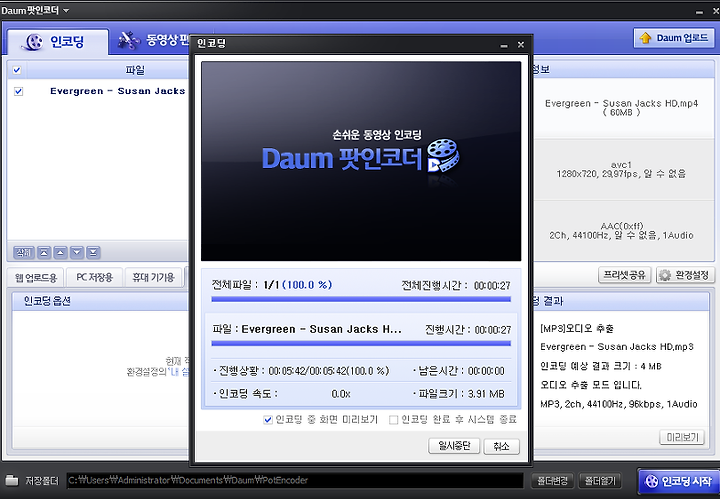Click the 전체진행시간 00:00:27 value
The image size is (720, 499).
[x=492, y=286]
